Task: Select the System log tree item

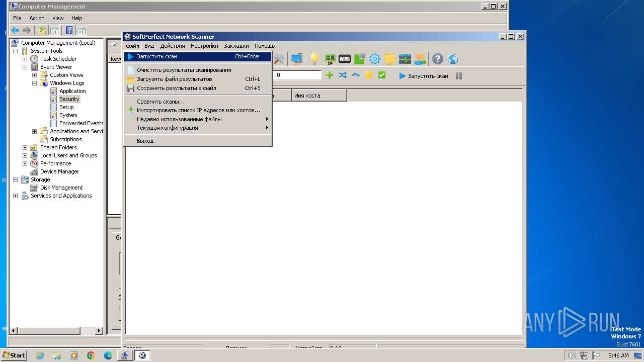Action: 68,115
